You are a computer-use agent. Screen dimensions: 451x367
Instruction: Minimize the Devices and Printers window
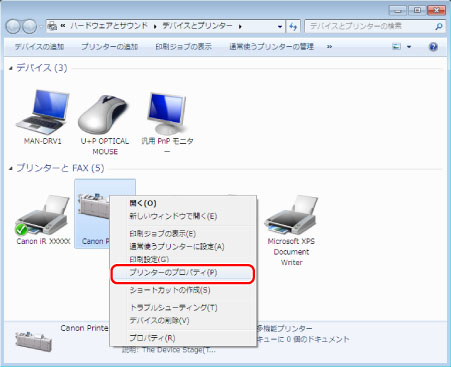coord(398,10)
